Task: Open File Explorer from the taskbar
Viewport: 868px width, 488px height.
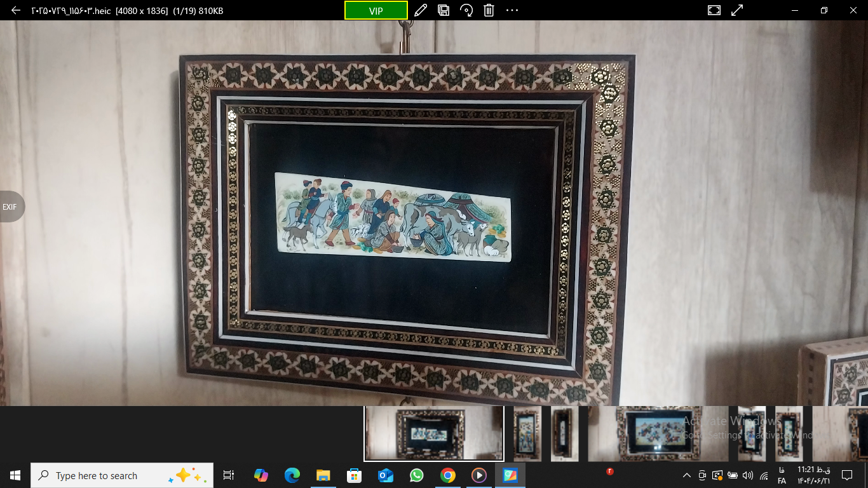Action: coord(323,475)
